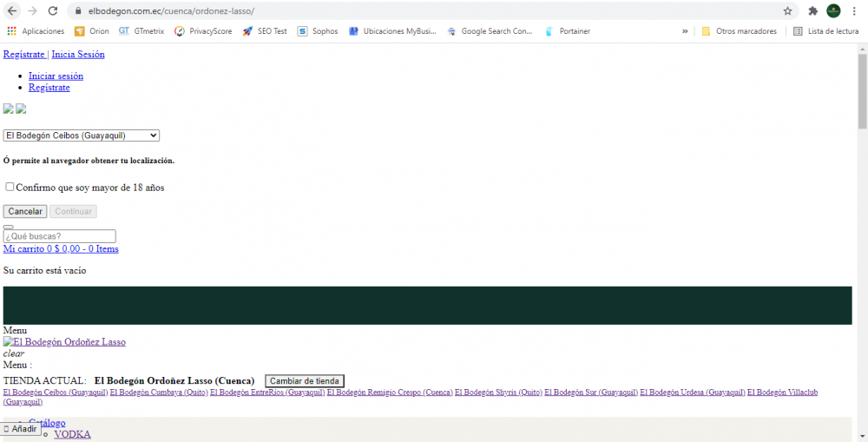Viewport: 868px width, 442px height.
Task: Select El Bodegón Cumbaya (Quito) store link
Action: 159,393
